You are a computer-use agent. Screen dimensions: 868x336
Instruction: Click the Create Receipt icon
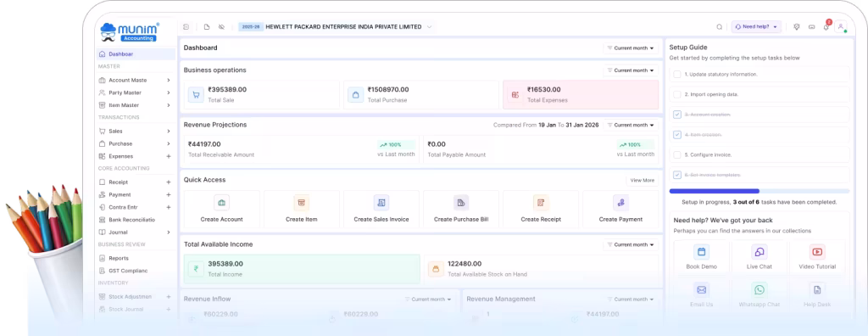point(541,203)
